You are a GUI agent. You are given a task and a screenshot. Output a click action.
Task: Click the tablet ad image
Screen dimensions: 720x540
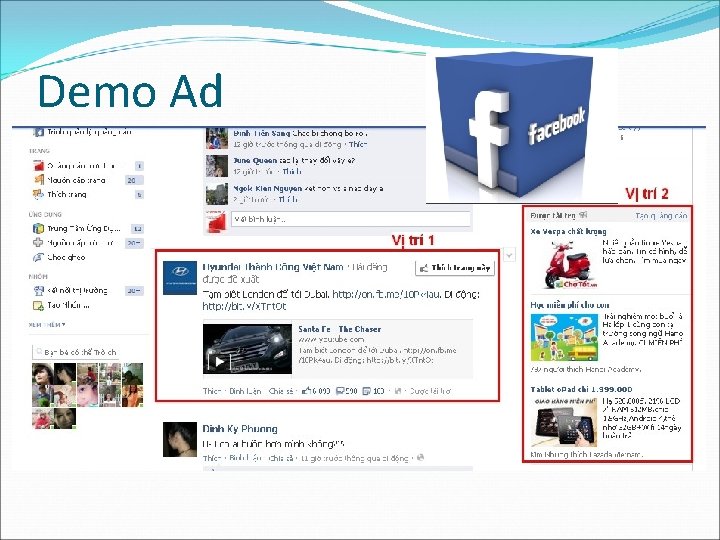564,422
